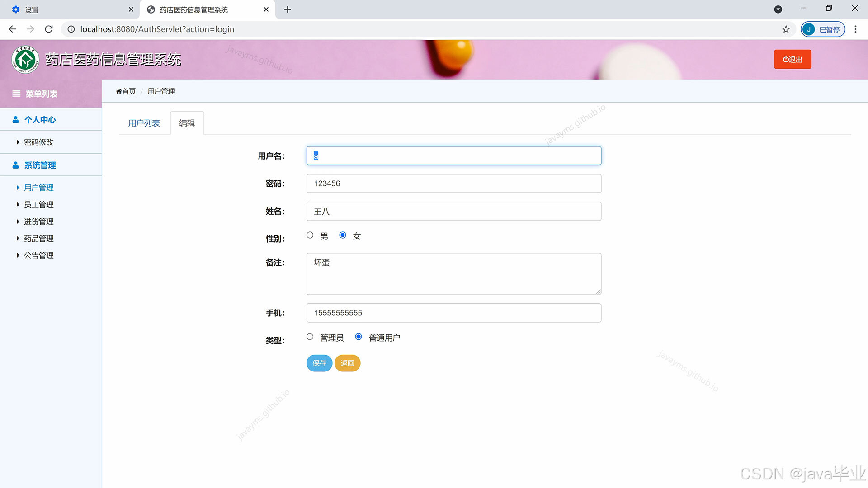Go back with browser back arrow
Screen dimensions: 868x488
point(12,29)
